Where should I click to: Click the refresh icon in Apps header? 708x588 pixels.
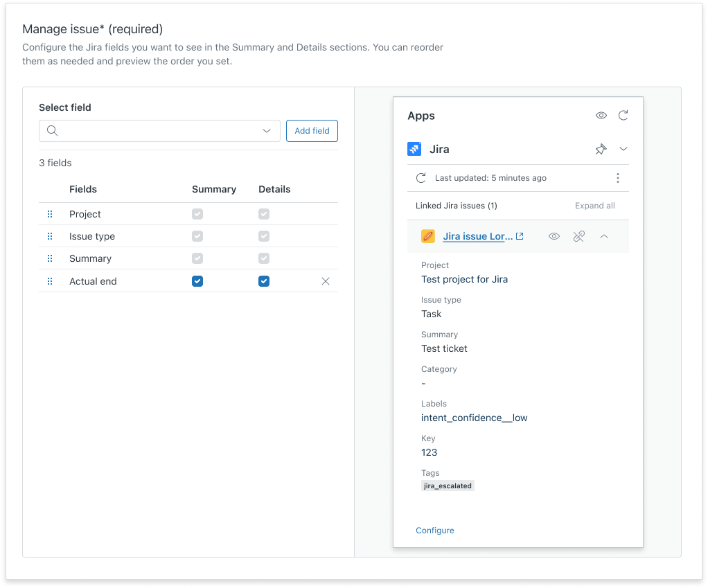[x=623, y=116]
